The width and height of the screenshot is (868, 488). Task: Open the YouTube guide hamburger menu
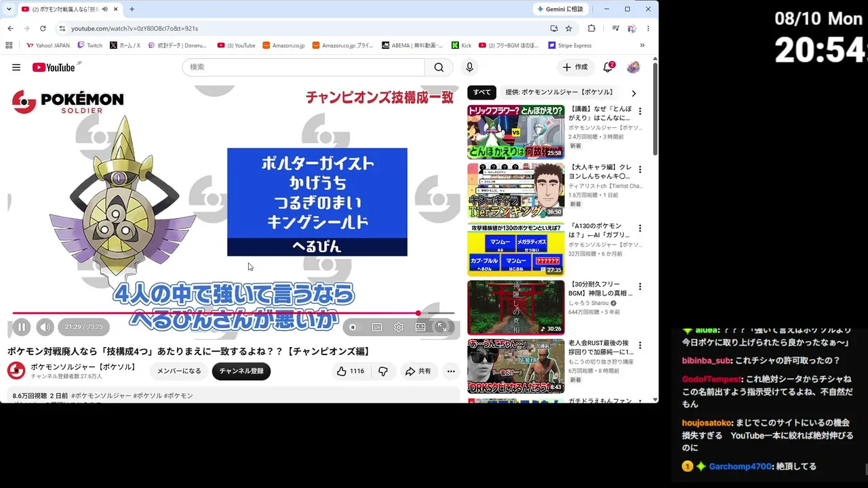tap(16, 67)
